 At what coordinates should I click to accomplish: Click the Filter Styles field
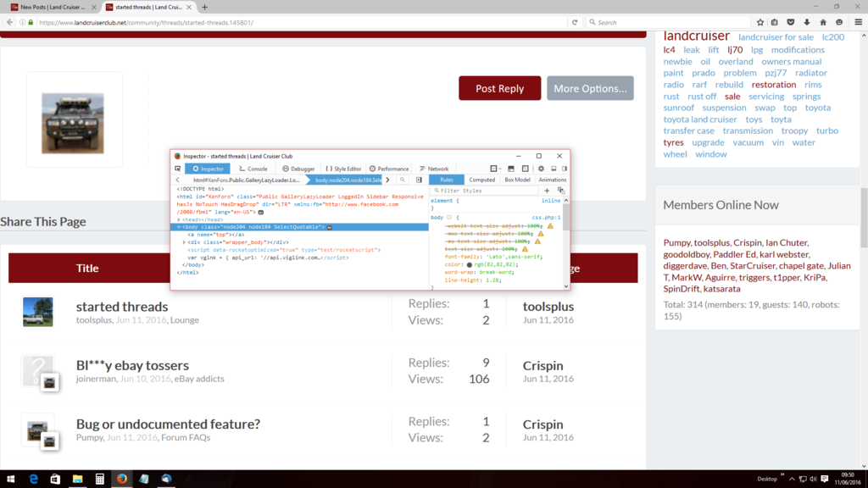[484, 191]
